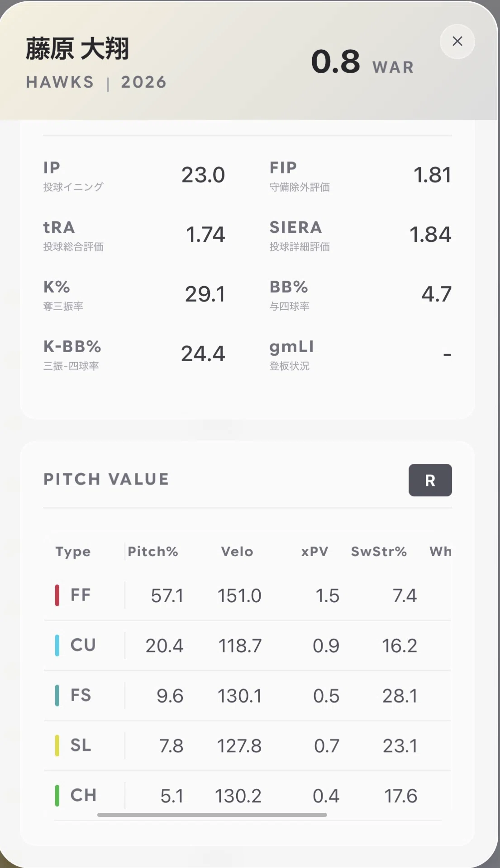Select the Type column header
Viewport: 500px width, 868px height.
click(73, 552)
